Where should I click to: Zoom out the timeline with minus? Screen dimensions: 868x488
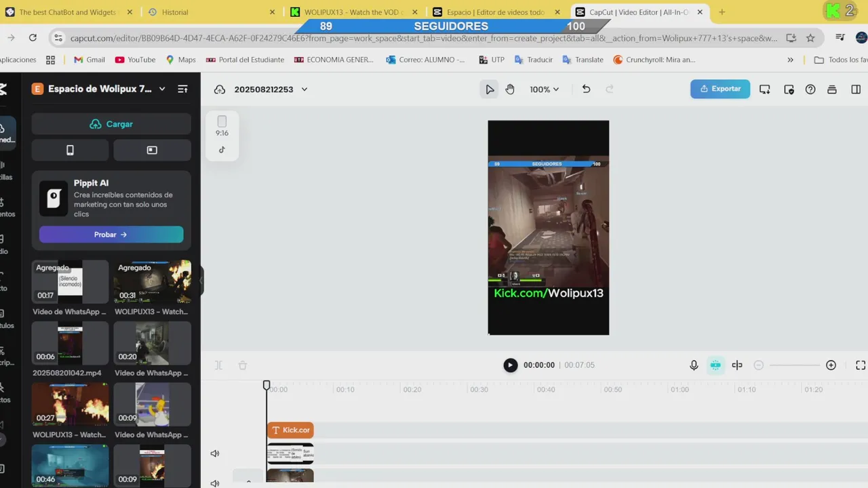(759, 365)
